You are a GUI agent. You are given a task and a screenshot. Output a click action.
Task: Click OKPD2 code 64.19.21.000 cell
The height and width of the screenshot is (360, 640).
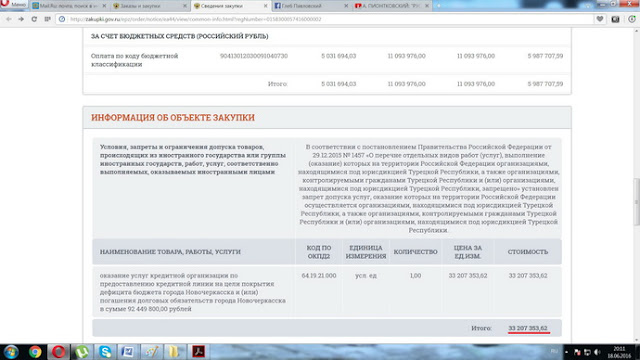click(319, 276)
